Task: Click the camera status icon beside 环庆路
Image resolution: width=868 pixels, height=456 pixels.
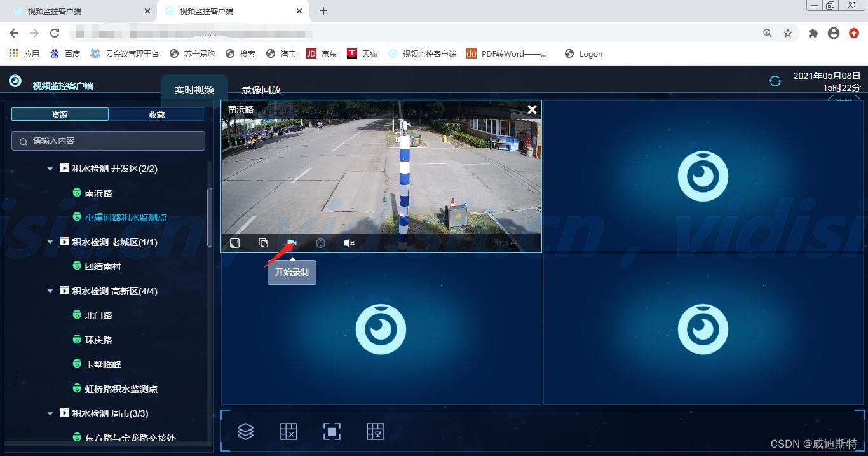Action: (77, 340)
